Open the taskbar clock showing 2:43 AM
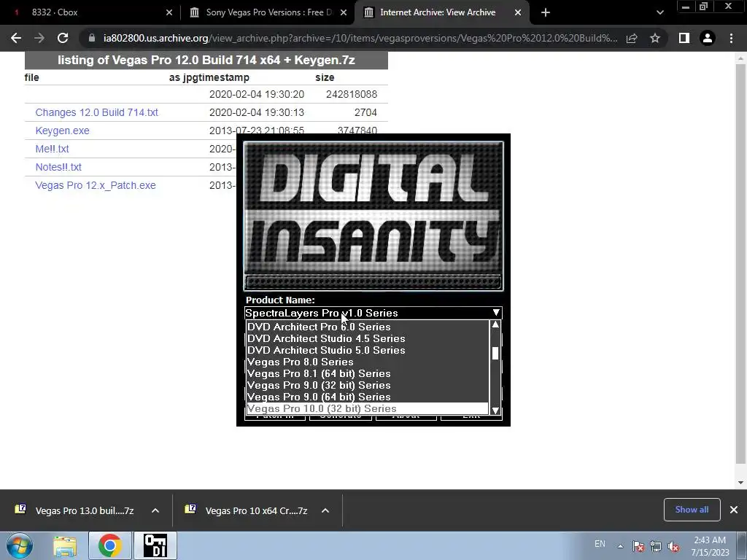This screenshot has width=747, height=560. tap(710, 546)
